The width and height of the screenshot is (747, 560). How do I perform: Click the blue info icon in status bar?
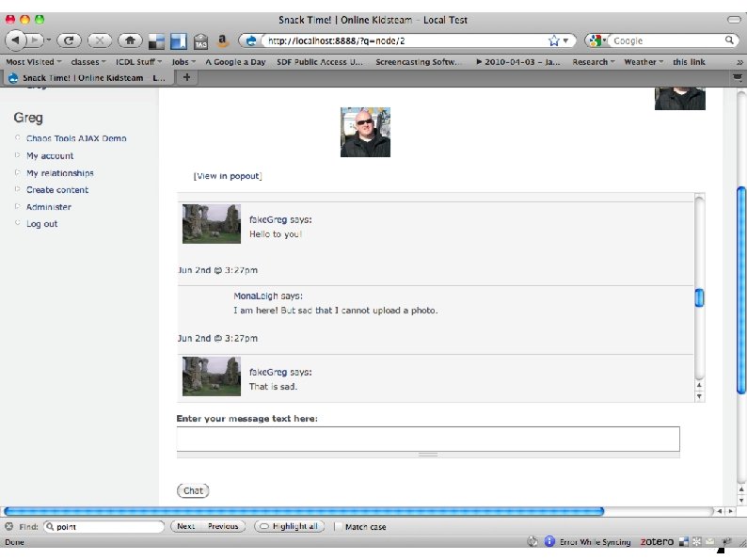[549, 541]
